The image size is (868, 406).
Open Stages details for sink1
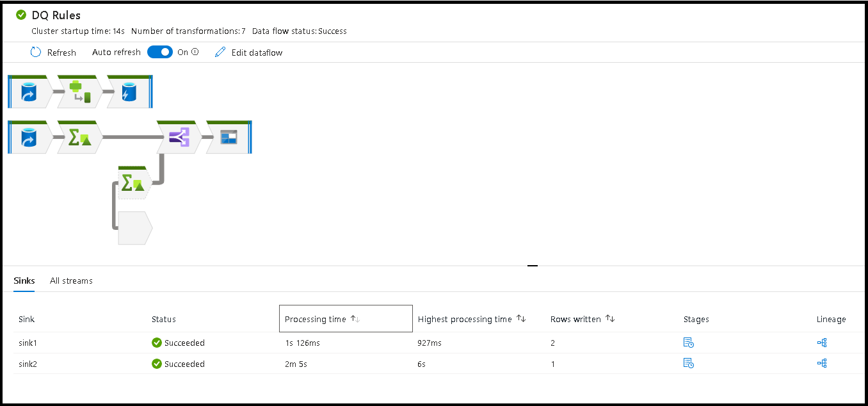coord(689,343)
